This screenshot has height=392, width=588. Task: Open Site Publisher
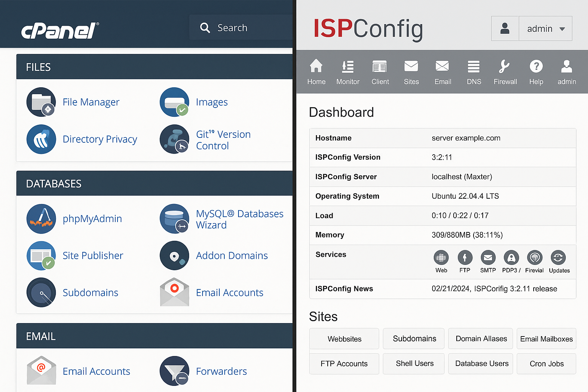(x=93, y=255)
